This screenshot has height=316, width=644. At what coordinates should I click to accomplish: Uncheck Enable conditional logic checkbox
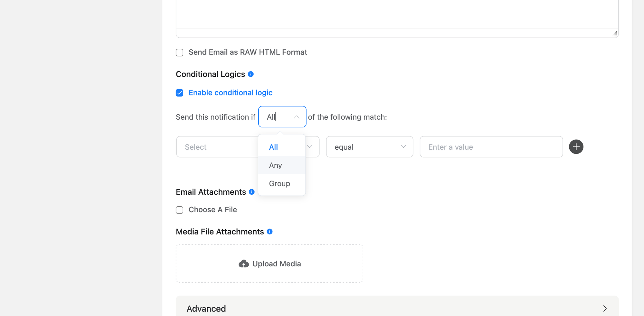tap(180, 93)
